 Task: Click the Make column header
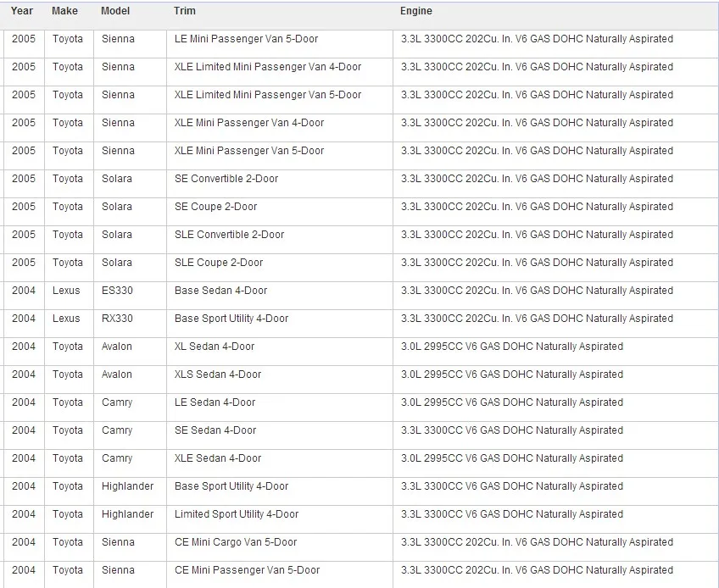(x=64, y=11)
